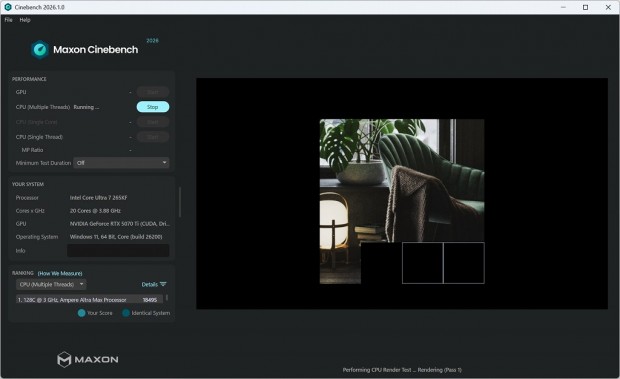Open the CPU (Multiple Threads) ranking dropdown

pyautogui.click(x=51, y=284)
